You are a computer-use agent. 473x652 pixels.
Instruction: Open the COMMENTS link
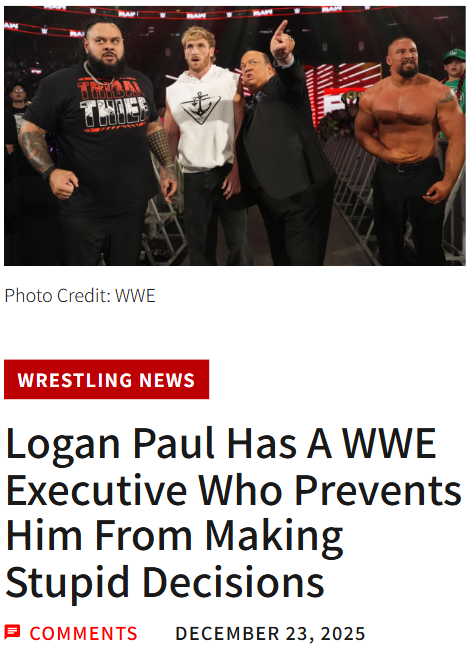83,634
